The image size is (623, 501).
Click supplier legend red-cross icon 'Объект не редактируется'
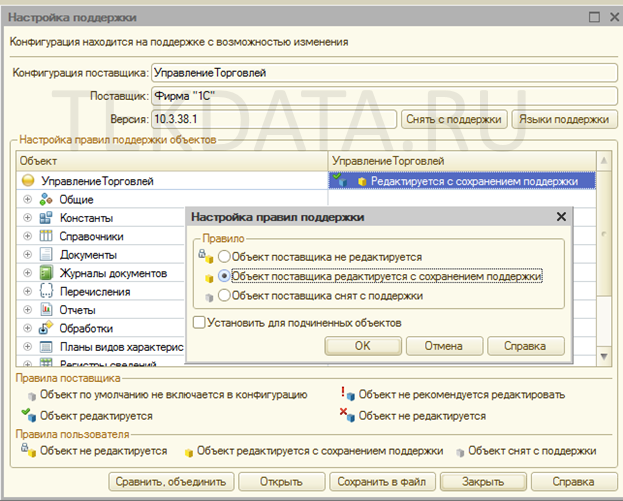[x=347, y=415]
